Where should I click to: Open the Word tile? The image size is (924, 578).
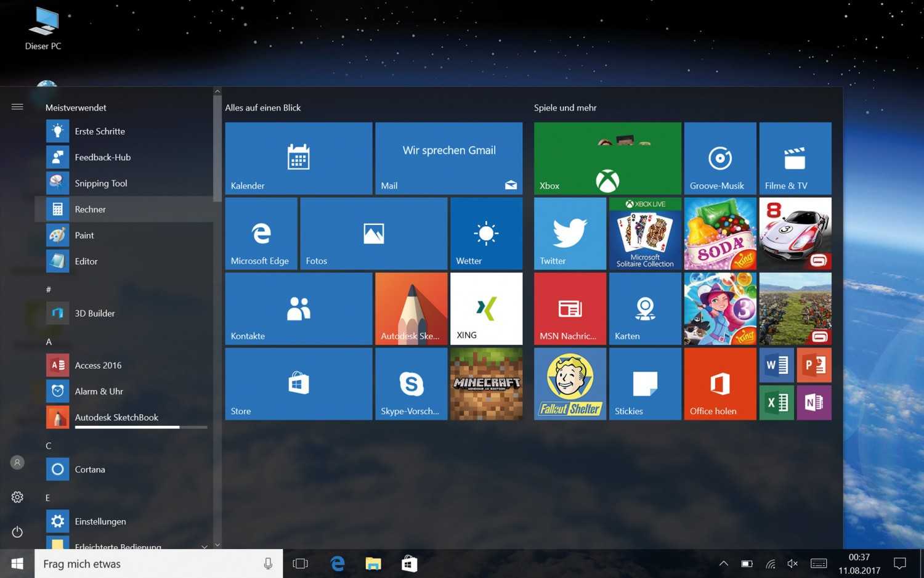[x=777, y=365]
